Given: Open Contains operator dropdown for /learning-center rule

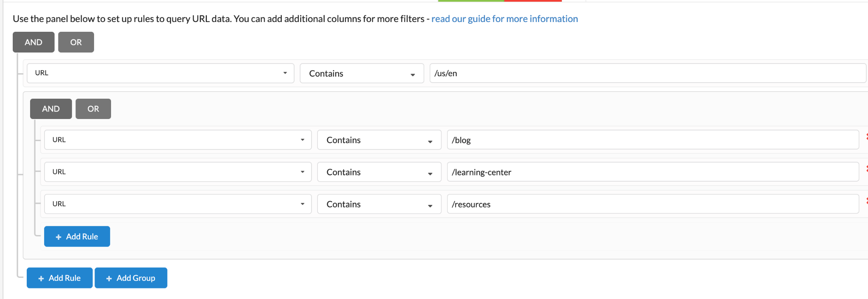Looking at the screenshot, I should point(379,172).
